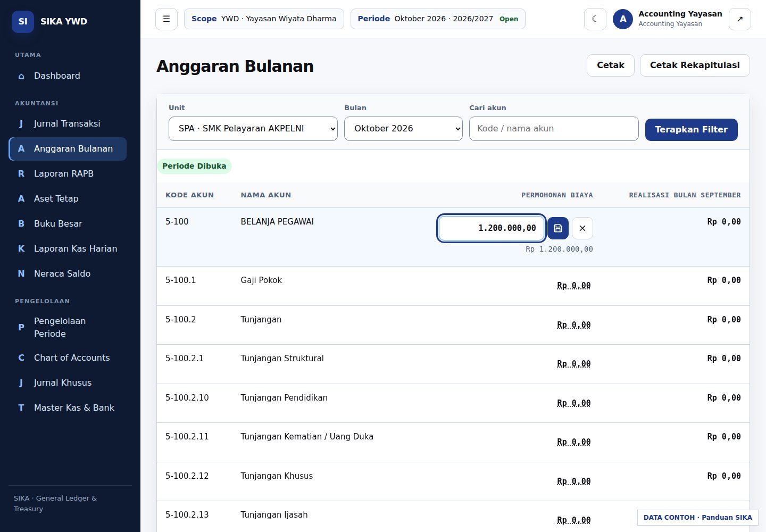Click the Scope YWD selector chip
This screenshot has width=766, height=532.
pos(264,19)
